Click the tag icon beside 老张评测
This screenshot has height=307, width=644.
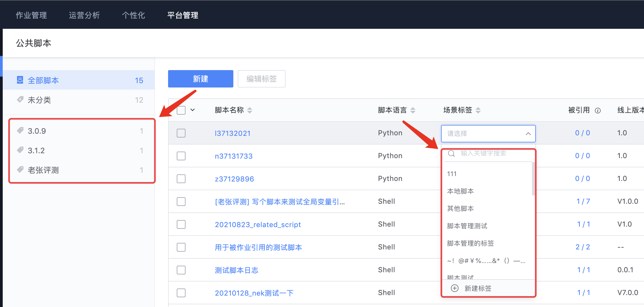click(x=20, y=170)
